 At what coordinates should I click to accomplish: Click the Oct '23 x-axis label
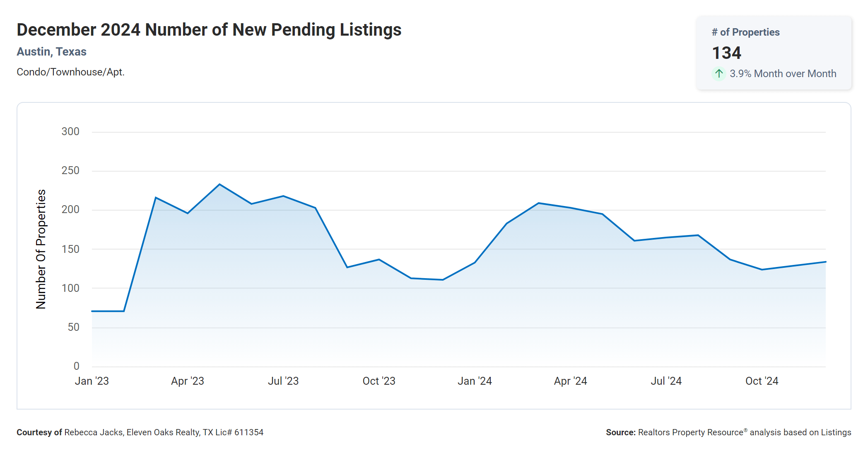point(379,381)
